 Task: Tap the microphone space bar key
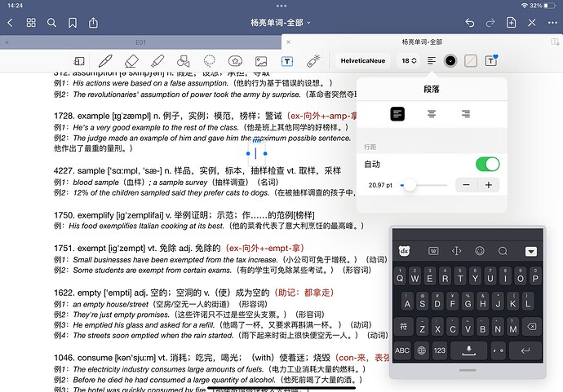pos(469,350)
